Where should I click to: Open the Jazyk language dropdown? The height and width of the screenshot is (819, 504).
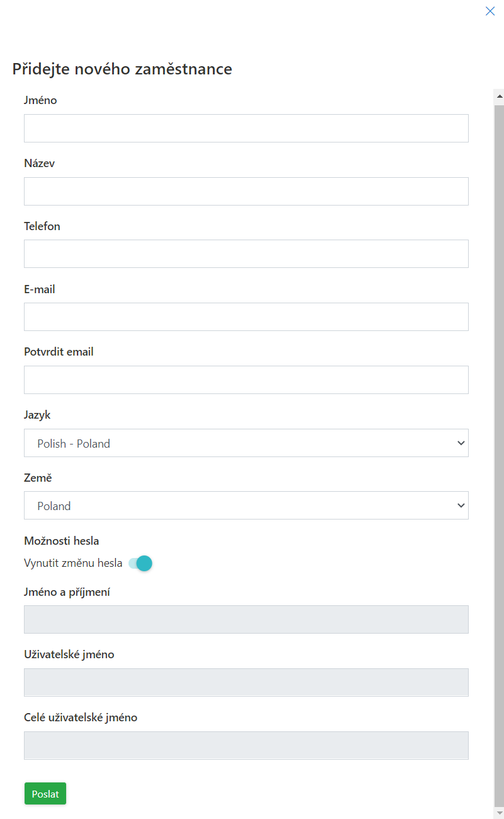click(246, 443)
